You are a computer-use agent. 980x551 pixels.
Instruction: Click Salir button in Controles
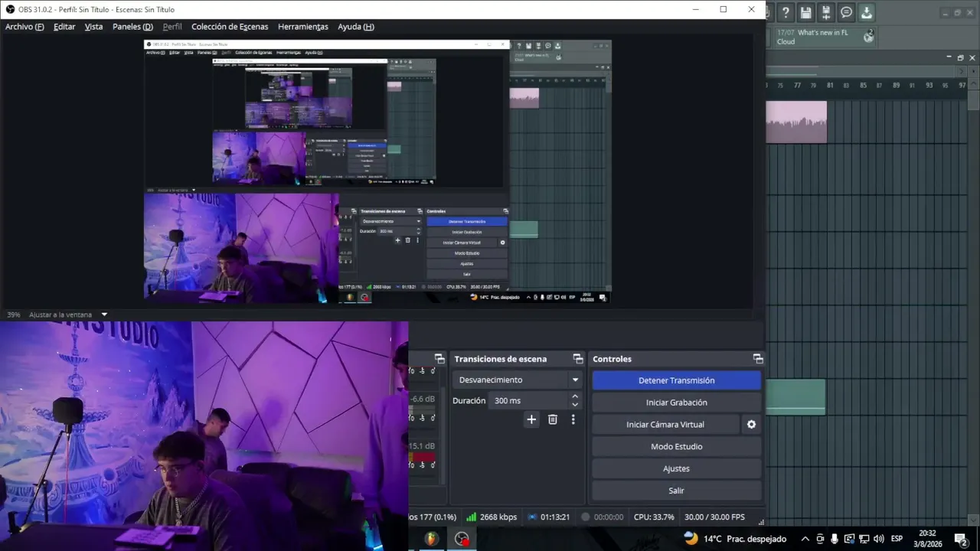tap(677, 491)
